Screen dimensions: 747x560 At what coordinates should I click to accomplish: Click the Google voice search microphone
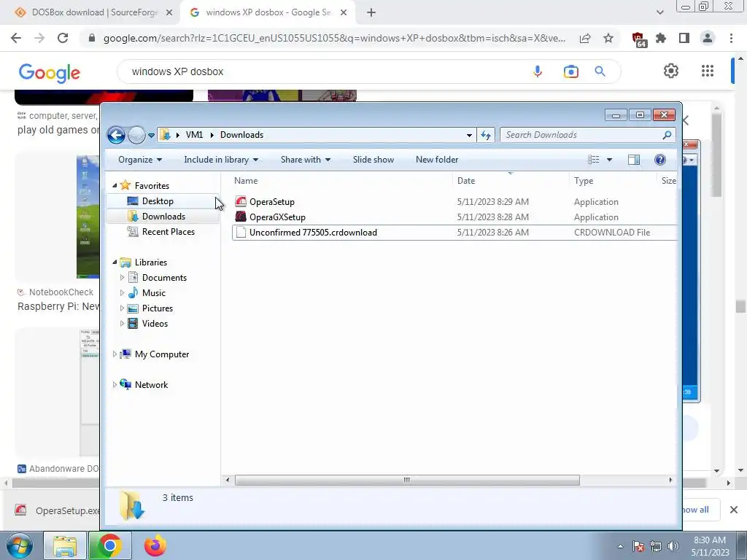point(538,71)
